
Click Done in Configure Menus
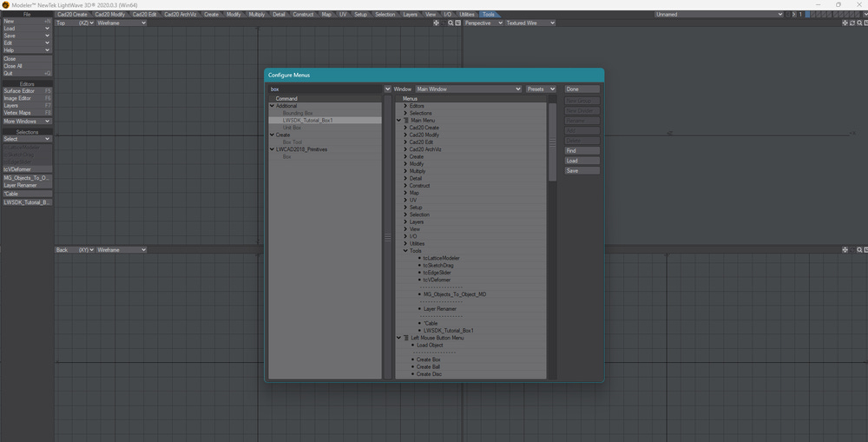pos(582,89)
